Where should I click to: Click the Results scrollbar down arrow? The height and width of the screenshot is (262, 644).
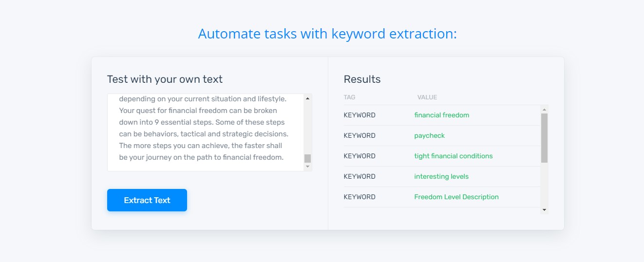point(545,210)
